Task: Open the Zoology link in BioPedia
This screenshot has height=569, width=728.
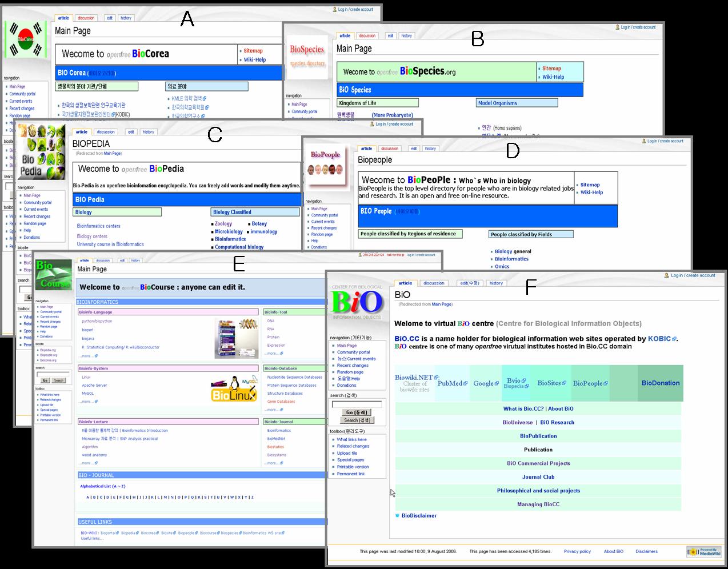Action: 223,224
